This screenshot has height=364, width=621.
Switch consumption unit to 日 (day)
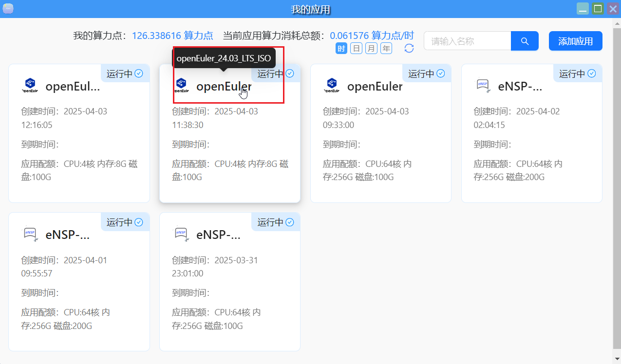coord(357,48)
